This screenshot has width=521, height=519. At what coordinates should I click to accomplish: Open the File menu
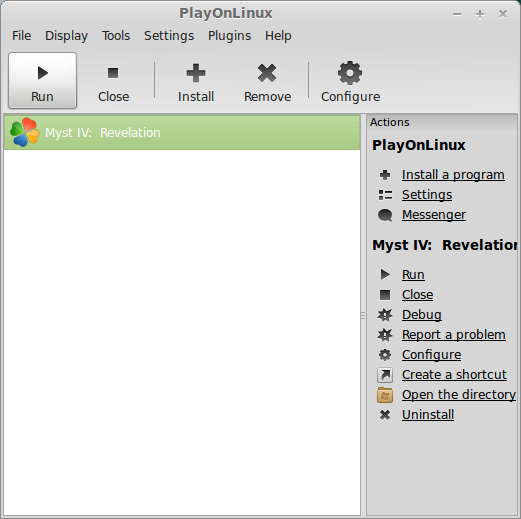pos(22,36)
